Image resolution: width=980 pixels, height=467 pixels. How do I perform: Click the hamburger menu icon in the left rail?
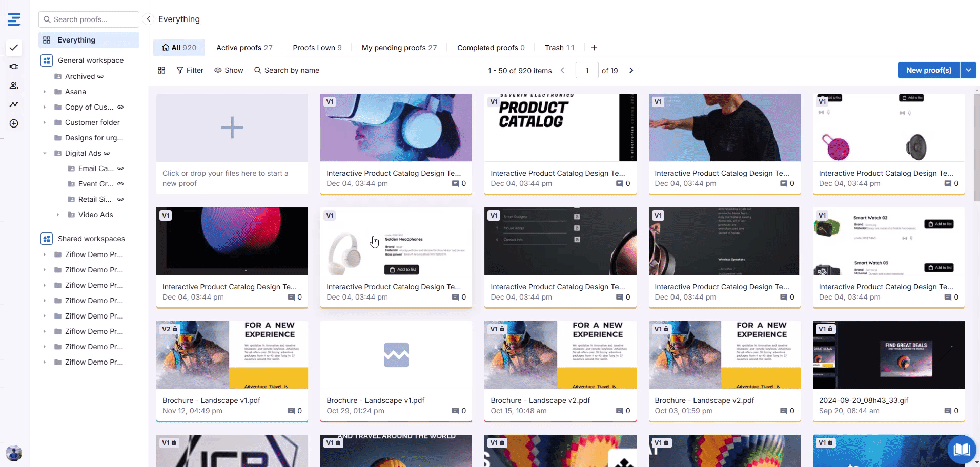tap(14, 19)
